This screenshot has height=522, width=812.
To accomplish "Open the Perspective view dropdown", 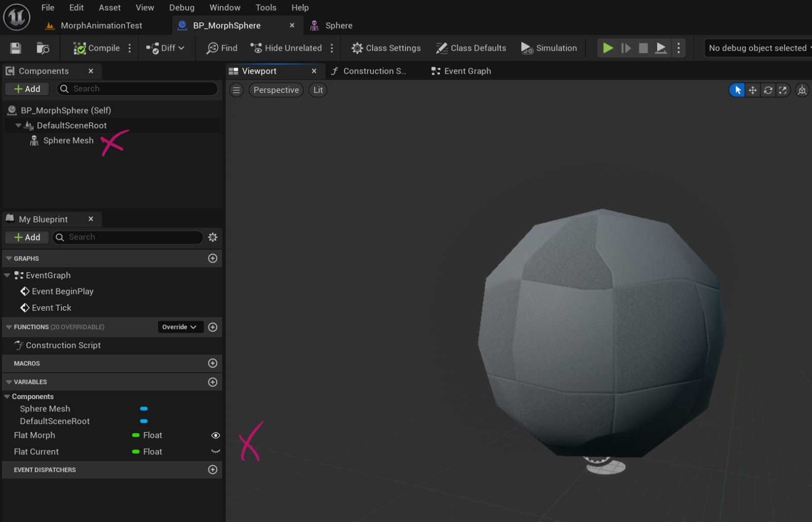I will 276,90.
